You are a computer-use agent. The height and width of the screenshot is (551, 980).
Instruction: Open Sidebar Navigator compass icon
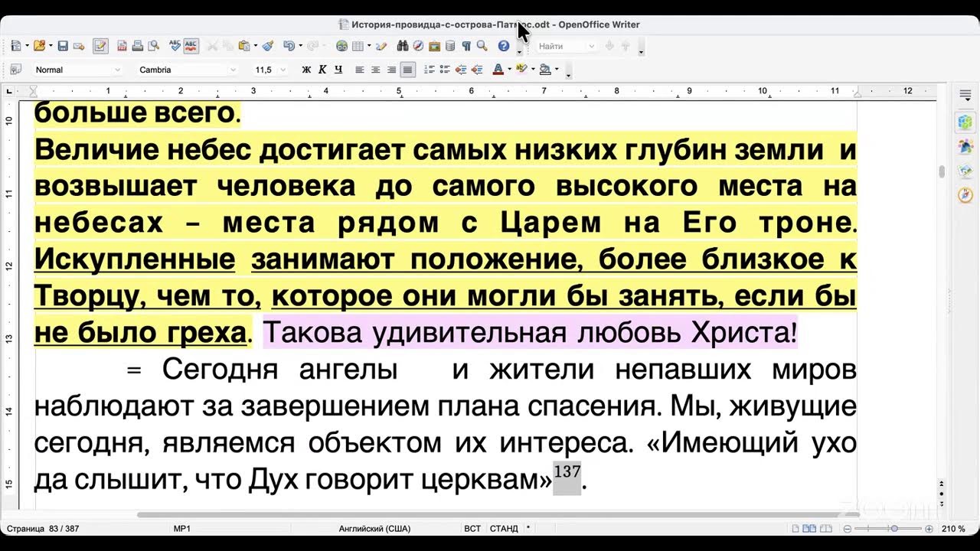pos(965,195)
